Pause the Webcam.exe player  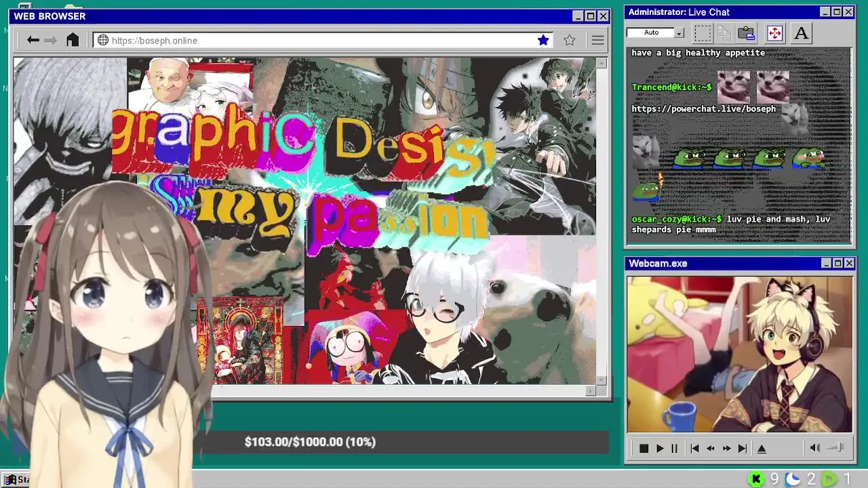coord(674,448)
